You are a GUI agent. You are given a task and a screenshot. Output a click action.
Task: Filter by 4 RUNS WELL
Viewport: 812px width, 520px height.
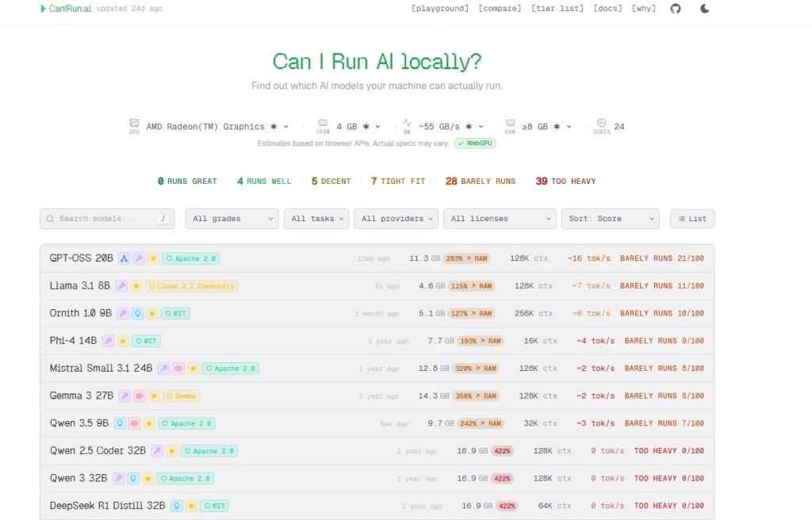point(264,182)
